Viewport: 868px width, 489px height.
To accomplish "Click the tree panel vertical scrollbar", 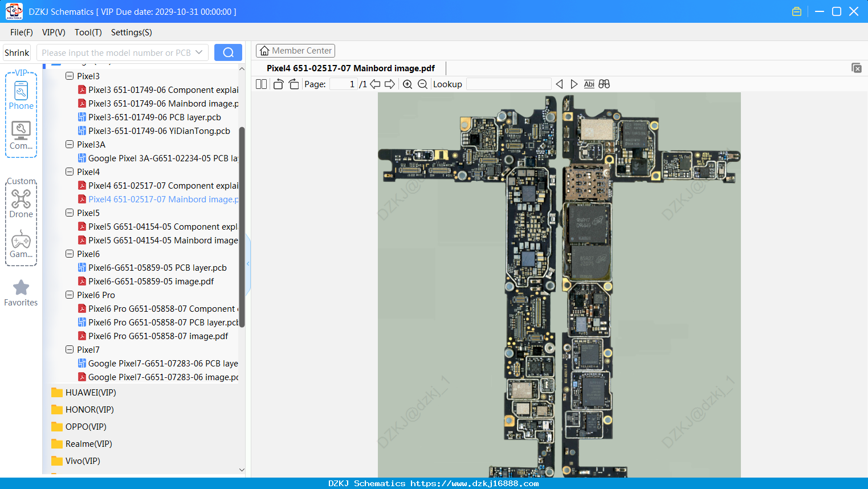I will point(242,227).
